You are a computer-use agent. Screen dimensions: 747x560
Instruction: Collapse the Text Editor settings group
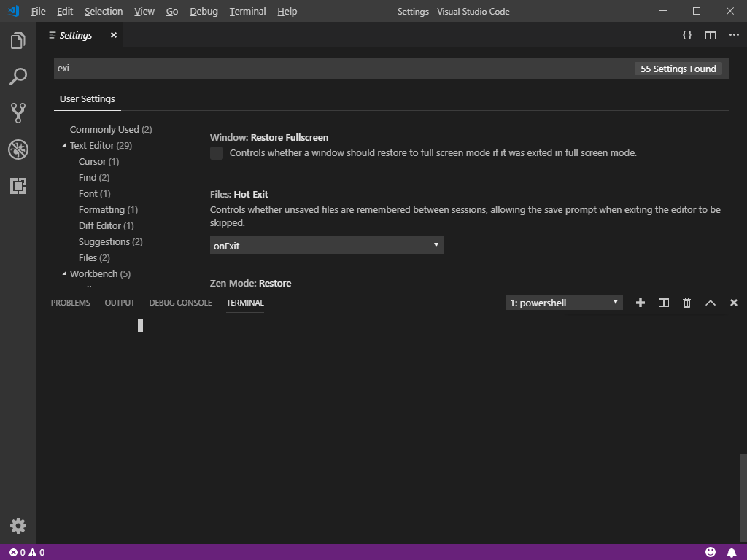click(x=64, y=145)
